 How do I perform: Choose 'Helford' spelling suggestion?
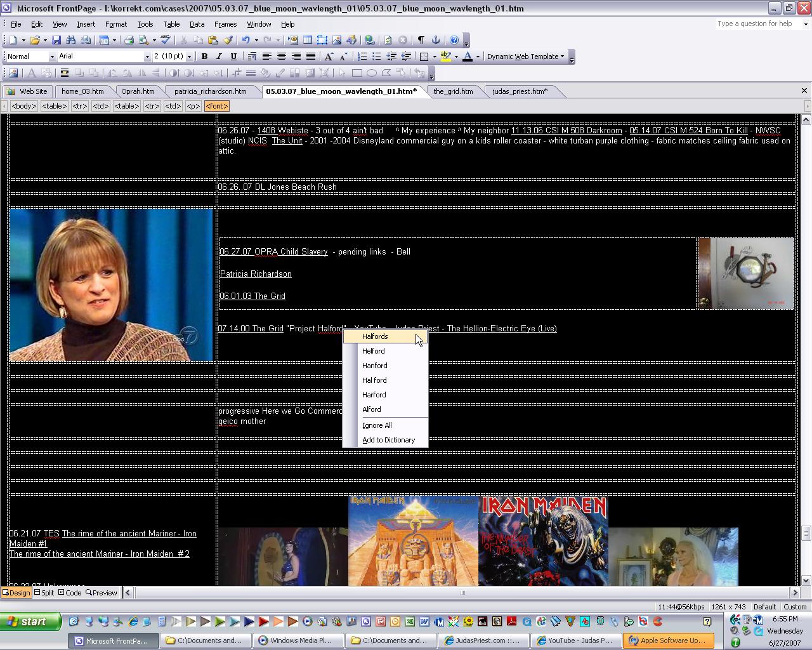click(x=373, y=351)
